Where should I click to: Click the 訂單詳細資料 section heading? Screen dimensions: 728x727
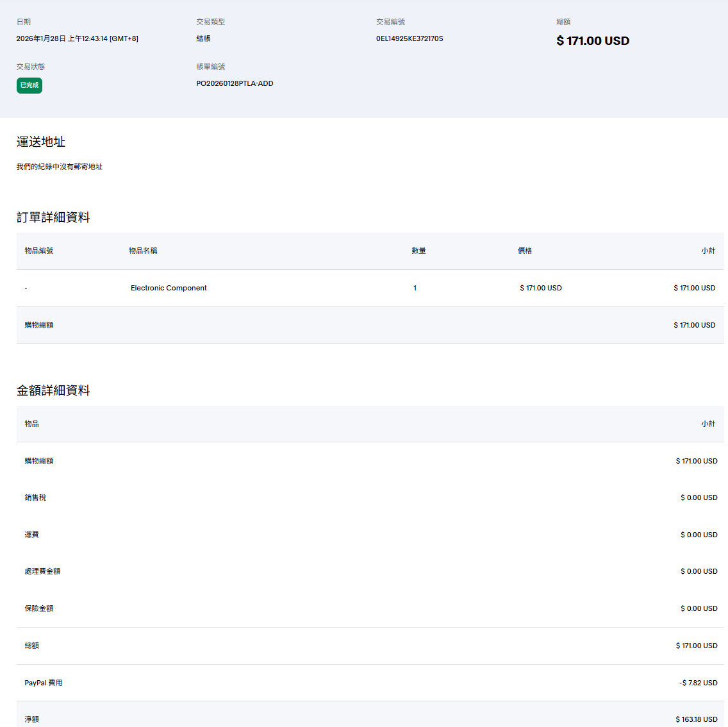click(x=53, y=217)
